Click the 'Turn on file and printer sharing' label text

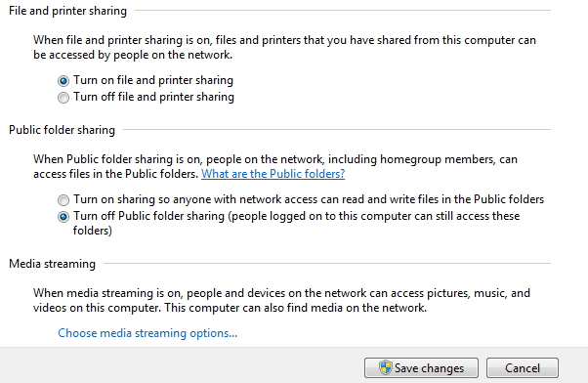point(153,80)
